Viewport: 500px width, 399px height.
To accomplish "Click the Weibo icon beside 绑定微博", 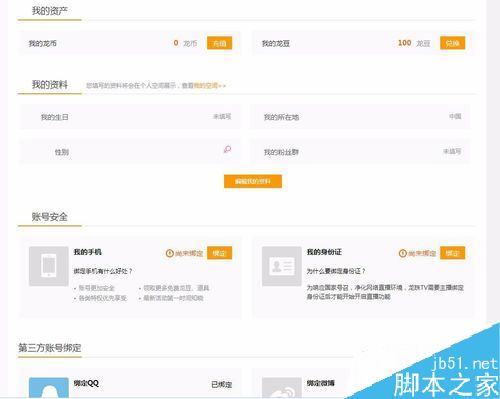I will 282,388.
